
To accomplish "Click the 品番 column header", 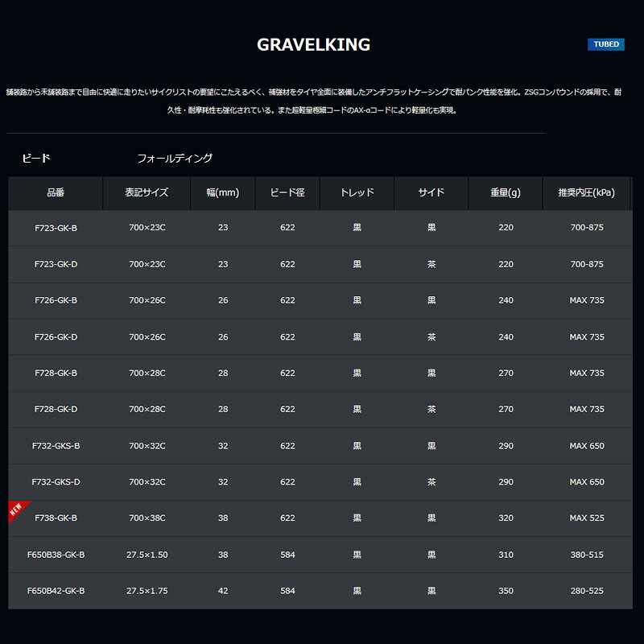I will (x=56, y=193).
